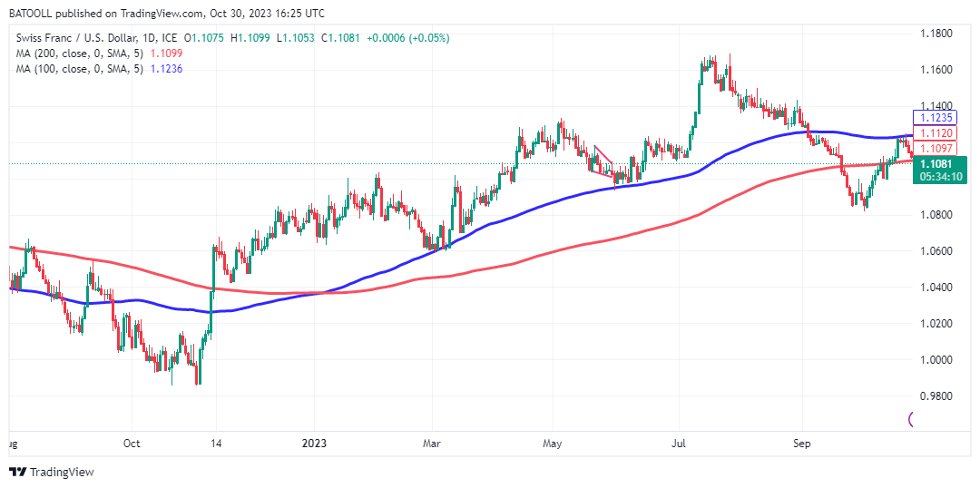Click the red 1.1097 price axis tag

pos(934,148)
